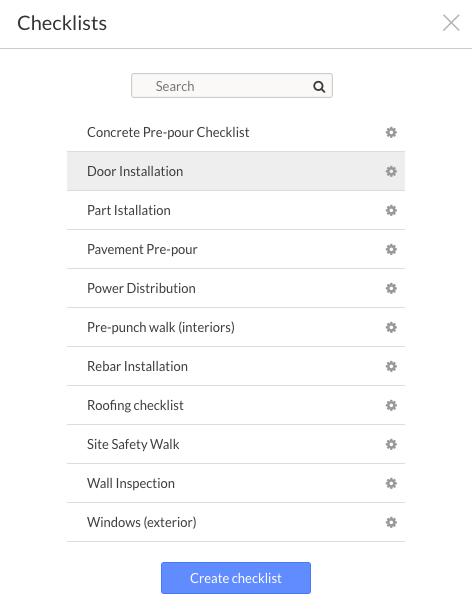Viewport: 472px width, 610px height.
Task: Click the magnifying glass search icon
Action: pyautogui.click(x=319, y=86)
